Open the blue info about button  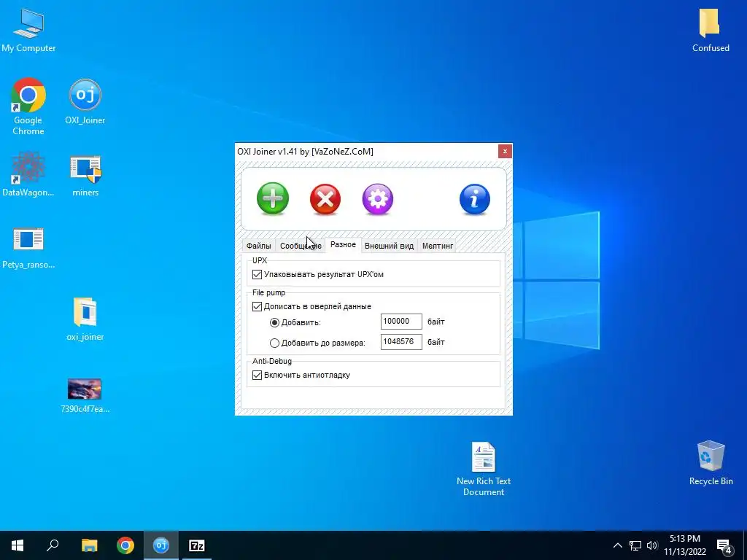[x=474, y=199]
